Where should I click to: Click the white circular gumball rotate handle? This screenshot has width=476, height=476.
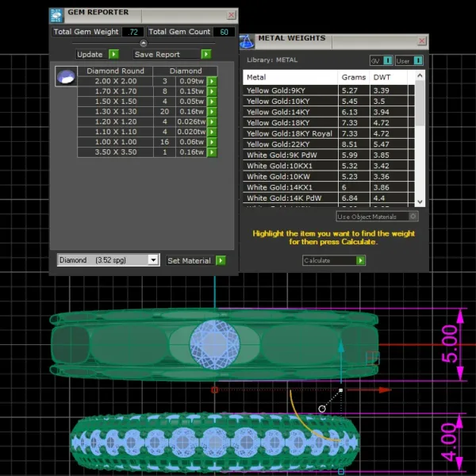pyautogui.click(x=322, y=409)
